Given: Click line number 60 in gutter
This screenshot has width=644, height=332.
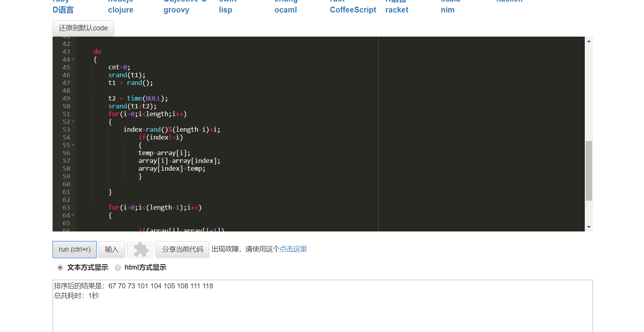Looking at the screenshot, I should pyautogui.click(x=66, y=184).
